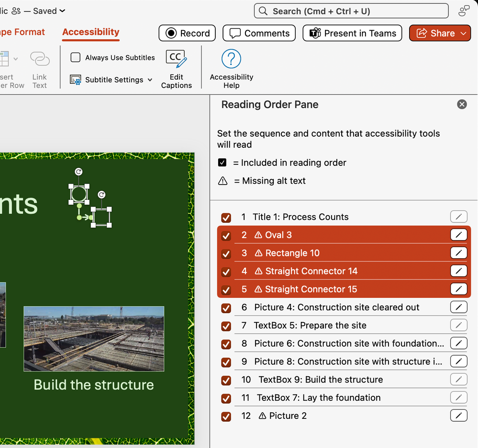Image resolution: width=478 pixels, height=448 pixels.
Task: Click the Subtitle Settings icon
Action: tap(75, 80)
